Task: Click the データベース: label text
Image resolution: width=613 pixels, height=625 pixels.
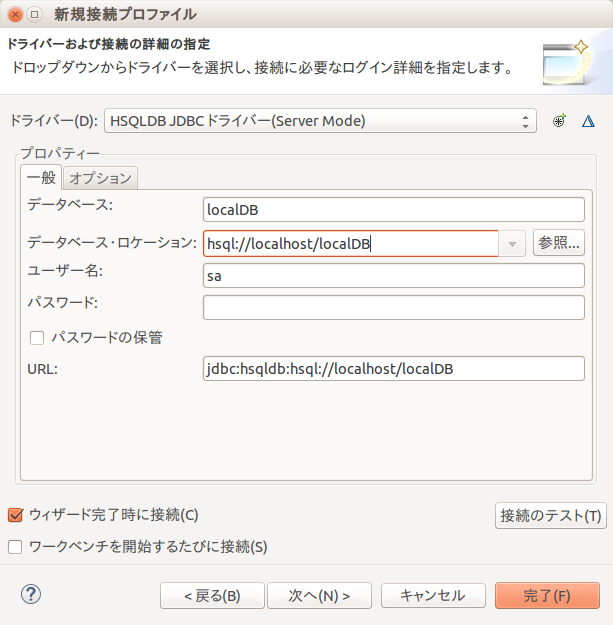Action: [x=70, y=205]
